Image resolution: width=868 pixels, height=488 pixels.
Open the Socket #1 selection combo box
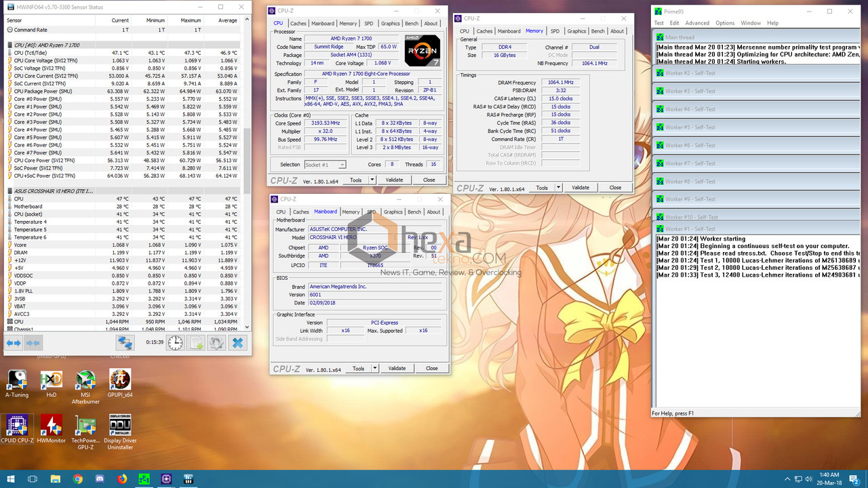click(x=325, y=165)
